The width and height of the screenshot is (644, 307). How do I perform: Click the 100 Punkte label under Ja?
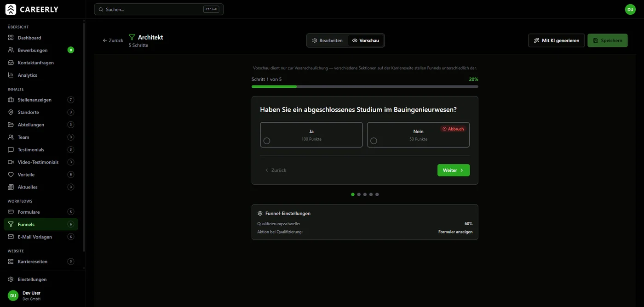pyautogui.click(x=311, y=139)
